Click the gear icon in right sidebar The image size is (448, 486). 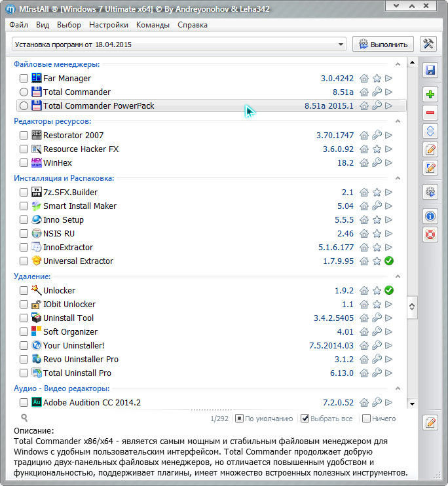[430, 192]
